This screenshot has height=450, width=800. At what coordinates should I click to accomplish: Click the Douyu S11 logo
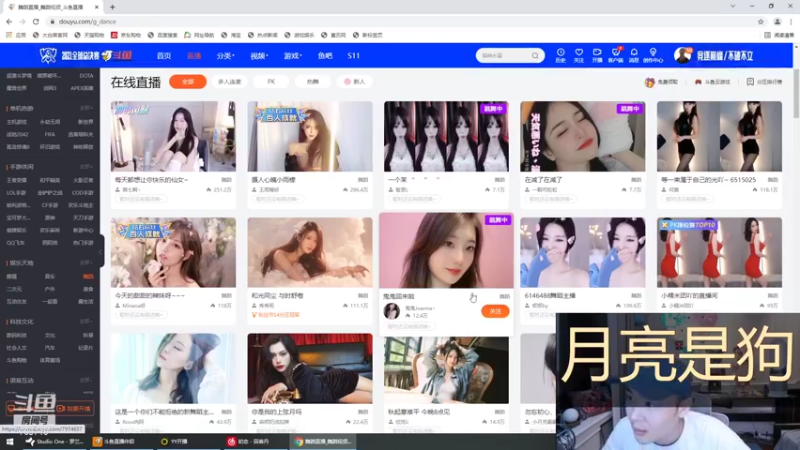coord(86,55)
